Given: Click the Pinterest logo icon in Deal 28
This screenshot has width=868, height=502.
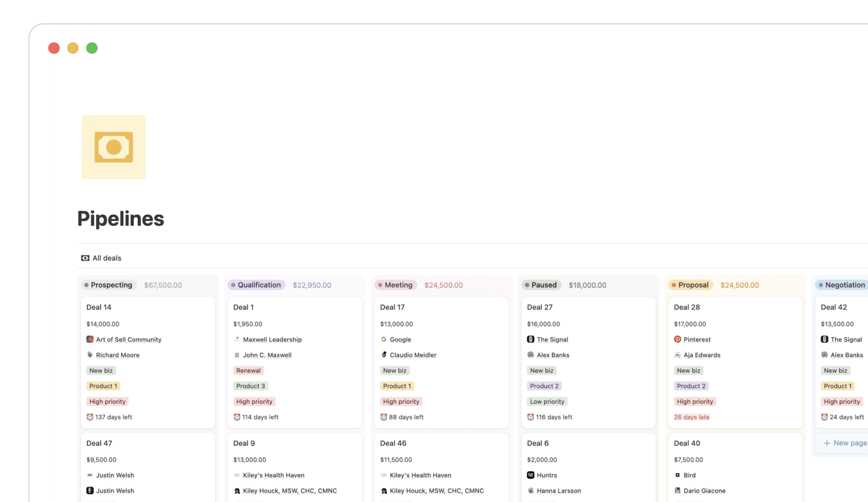Looking at the screenshot, I should click(x=678, y=339).
